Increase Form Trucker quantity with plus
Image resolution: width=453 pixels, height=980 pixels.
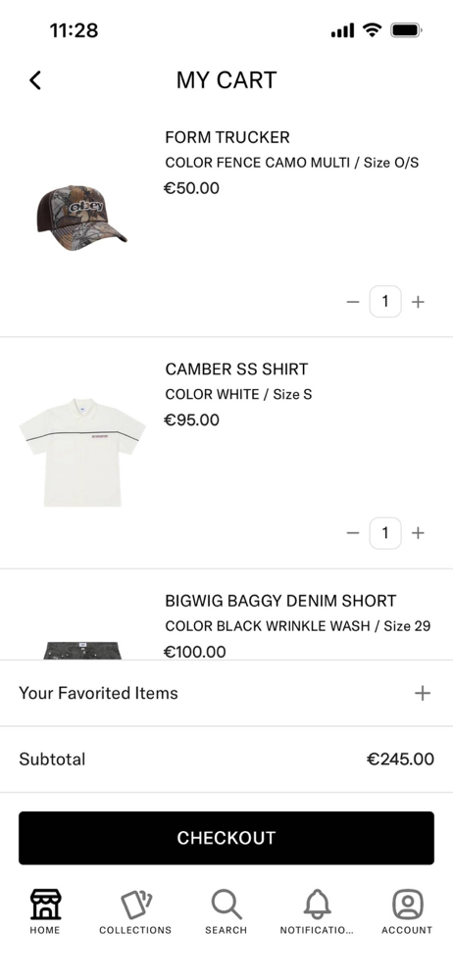(418, 302)
